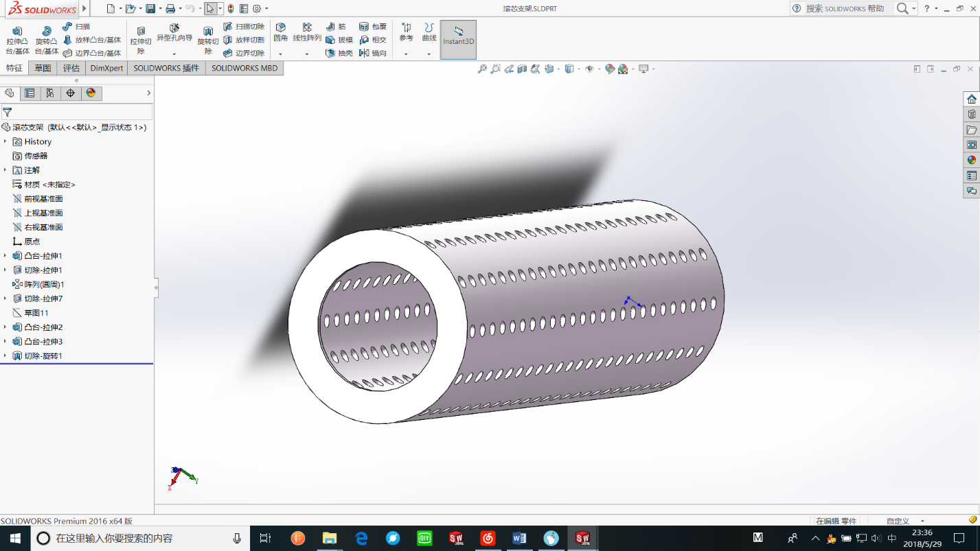Open the PropertyManager tab in left panel
This screenshot has width=980, height=551.
pyautogui.click(x=30, y=93)
